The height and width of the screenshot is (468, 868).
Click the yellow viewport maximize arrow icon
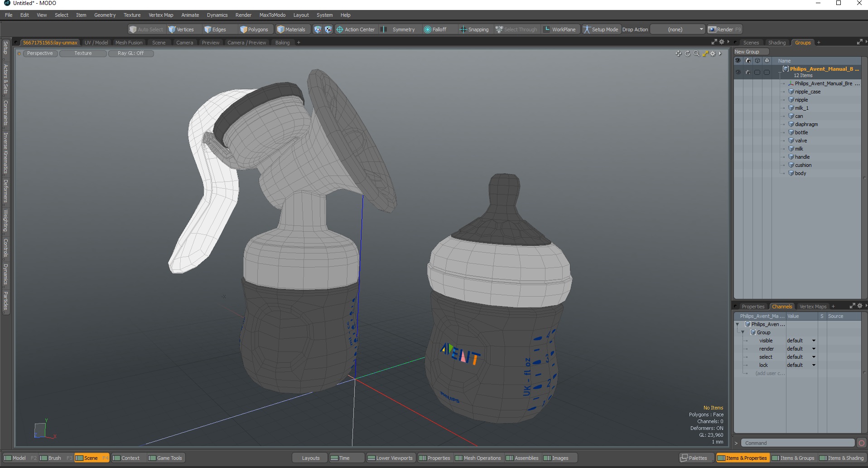705,54
